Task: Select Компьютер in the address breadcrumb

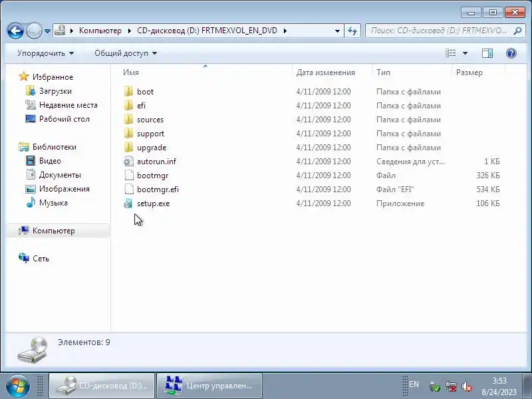Action: point(100,31)
